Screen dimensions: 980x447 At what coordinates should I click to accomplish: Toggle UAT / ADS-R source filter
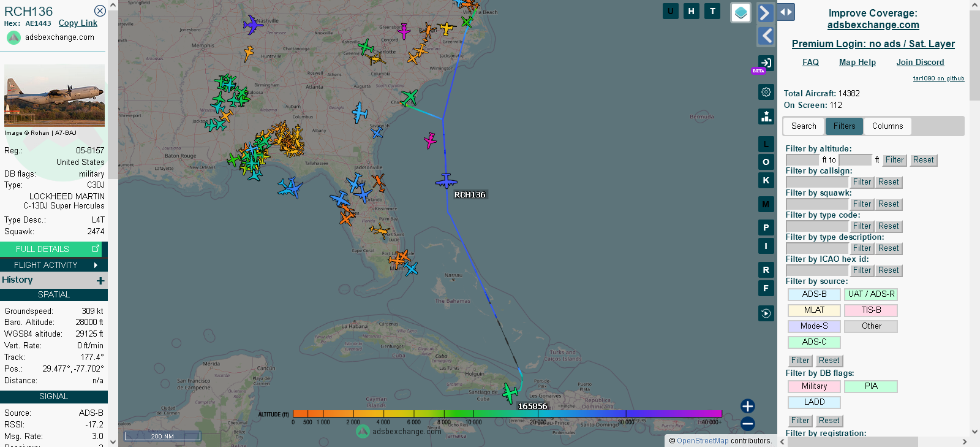click(x=871, y=294)
